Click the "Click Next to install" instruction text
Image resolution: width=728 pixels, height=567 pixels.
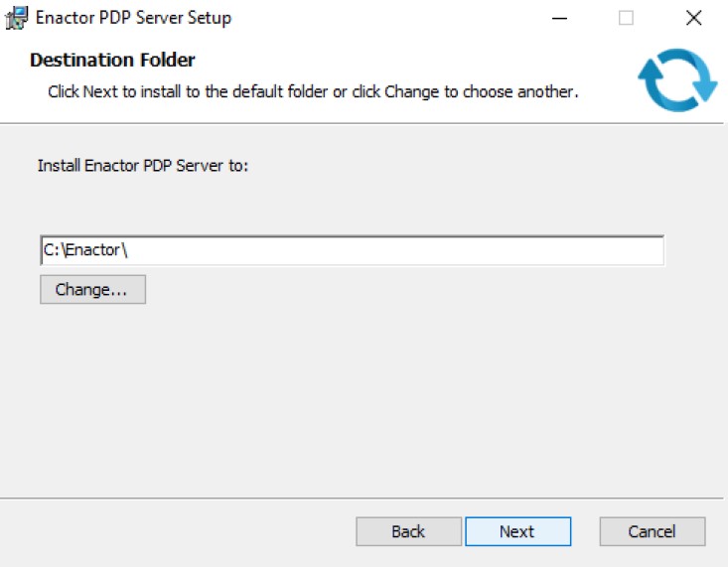tap(313, 91)
